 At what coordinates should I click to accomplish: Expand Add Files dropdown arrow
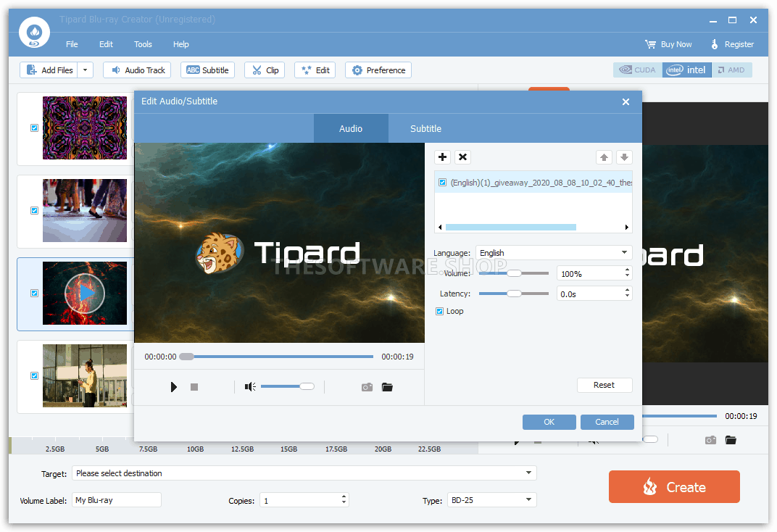[86, 70]
